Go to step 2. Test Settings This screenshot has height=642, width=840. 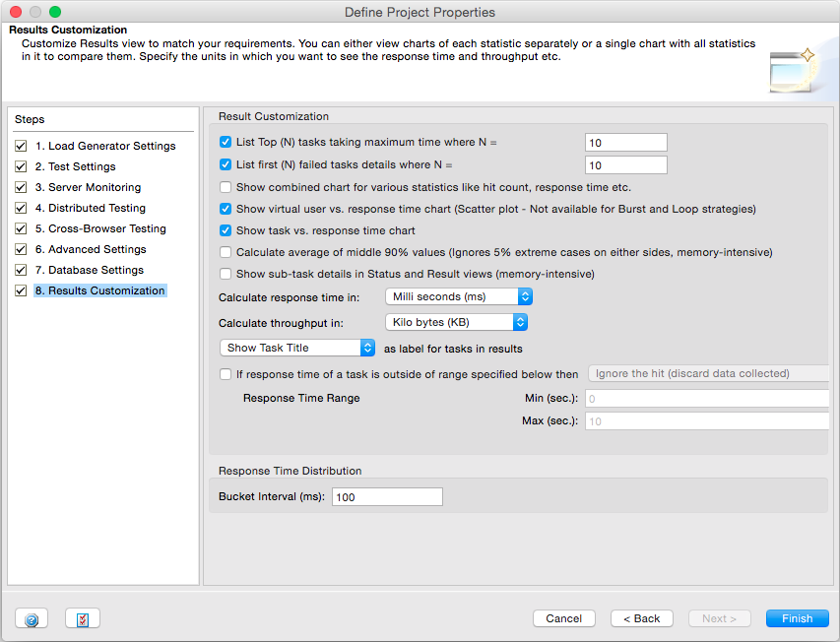pyautogui.click(x=76, y=166)
